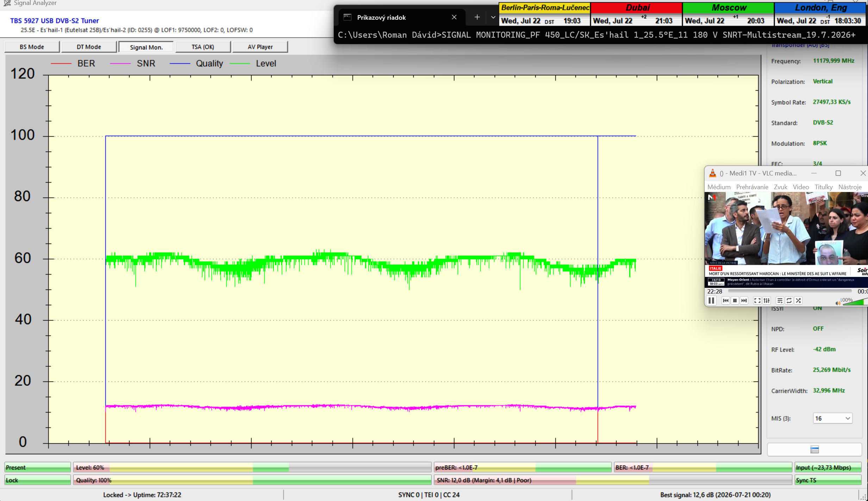The image size is (868, 501).
Task: Open terminal profile dropdown chevron
Action: [x=493, y=17]
